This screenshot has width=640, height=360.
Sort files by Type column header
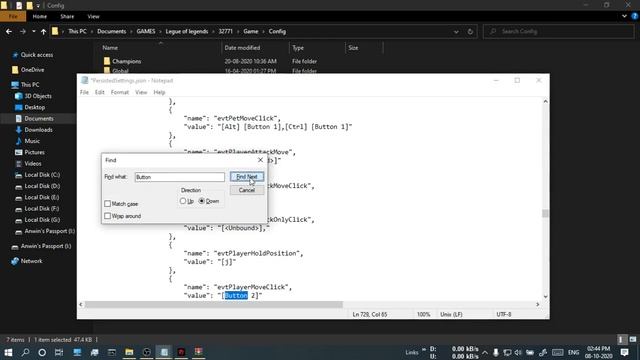pos(298,48)
